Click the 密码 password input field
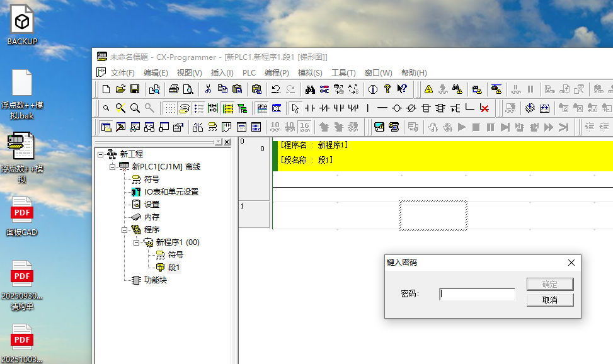Viewport: 613px width, 364px height. pyautogui.click(x=477, y=293)
